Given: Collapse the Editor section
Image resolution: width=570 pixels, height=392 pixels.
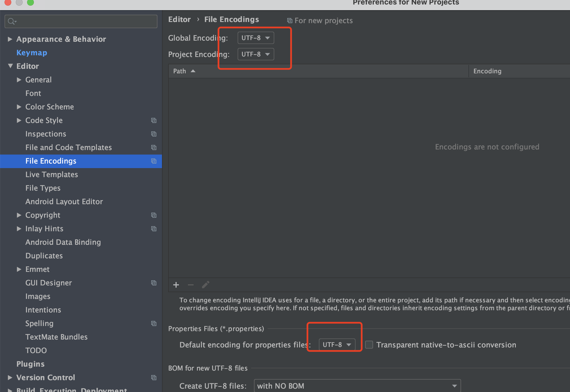Looking at the screenshot, I should 10,66.
